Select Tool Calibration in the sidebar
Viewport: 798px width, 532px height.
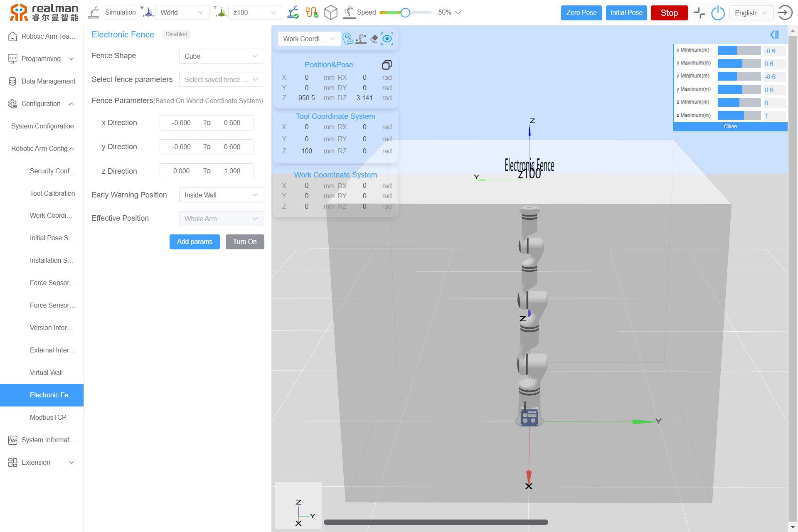coord(52,193)
